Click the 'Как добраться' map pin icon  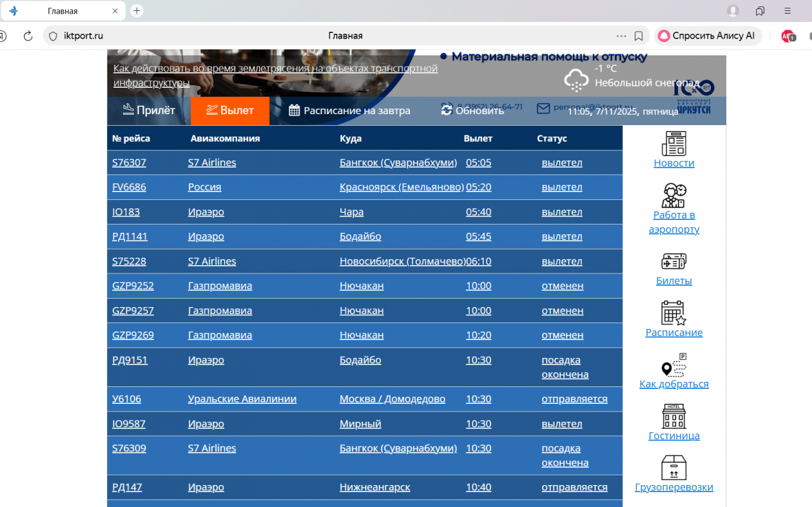(x=673, y=365)
